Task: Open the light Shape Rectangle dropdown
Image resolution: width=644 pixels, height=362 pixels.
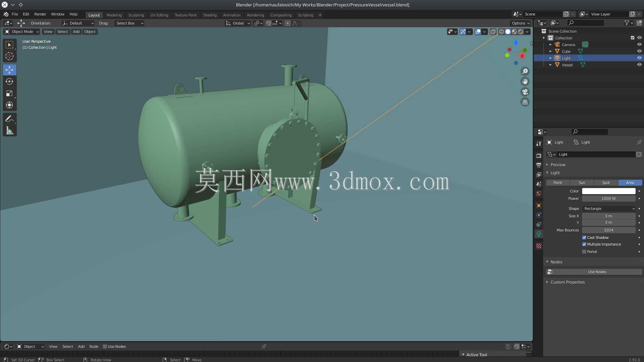Action: click(609, 209)
